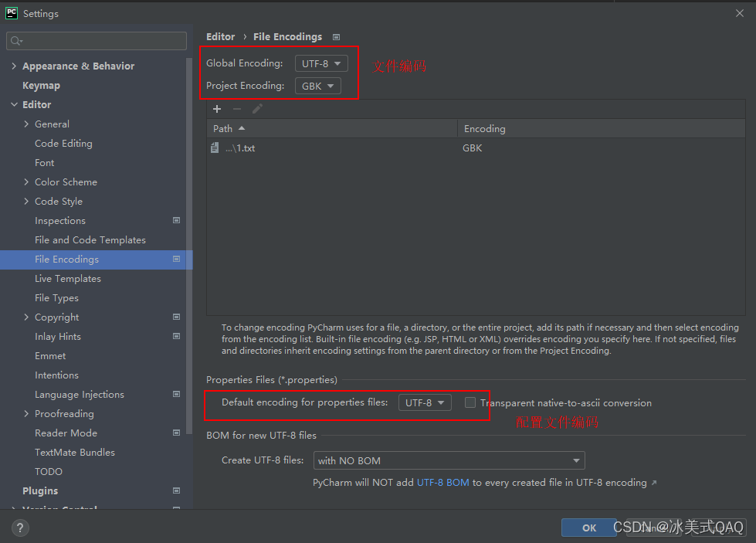This screenshot has height=543, width=756.
Task: Click the OK button
Action: [x=588, y=528]
